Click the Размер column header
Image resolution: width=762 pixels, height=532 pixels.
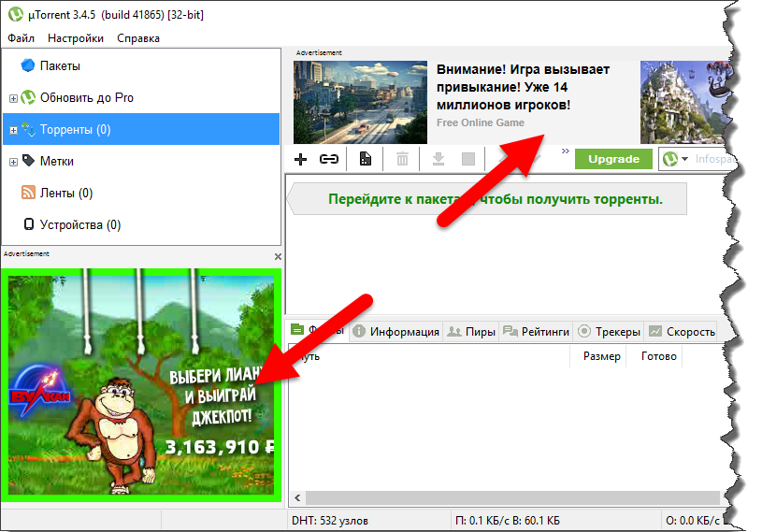point(601,356)
